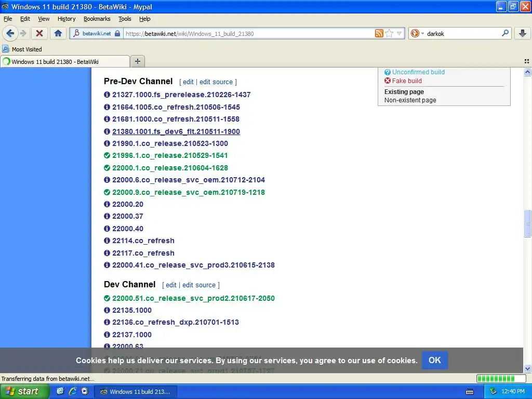Click edit link beside Dev Channel

(171, 285)
